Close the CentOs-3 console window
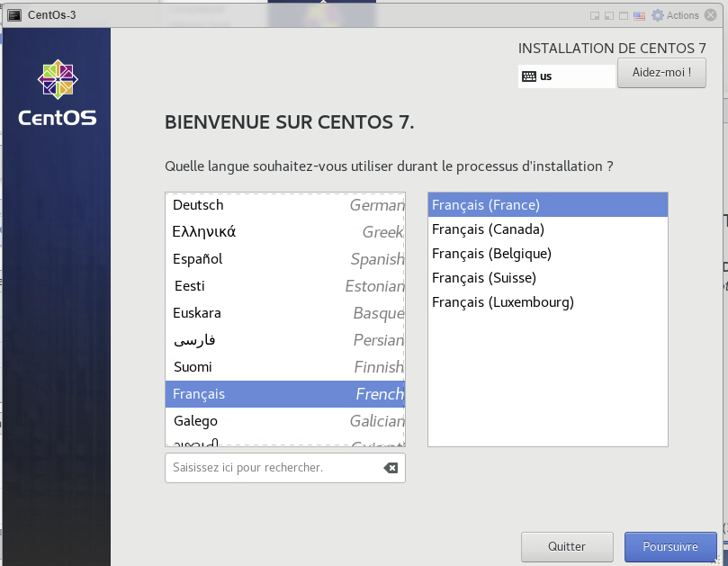This screenshot has height=566, width=728. pyautogui.click(x=710, y=15)
